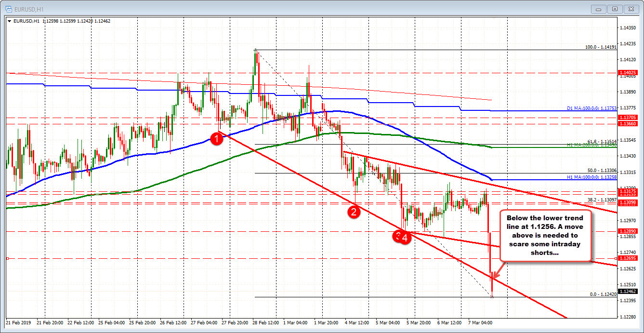
Task: Select the Fibonacci label '100.0 - 1.14191'
Action: tap(600, 47)
